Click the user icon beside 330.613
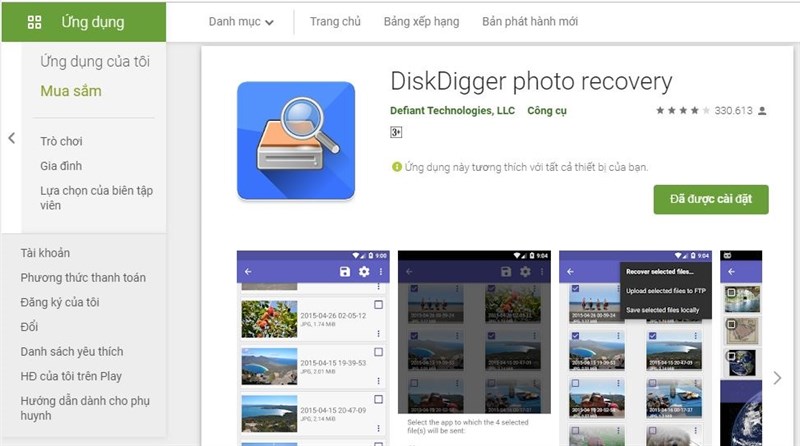Image resolution: width=800 pixels, height=446 pixels. tap(762, 110)
